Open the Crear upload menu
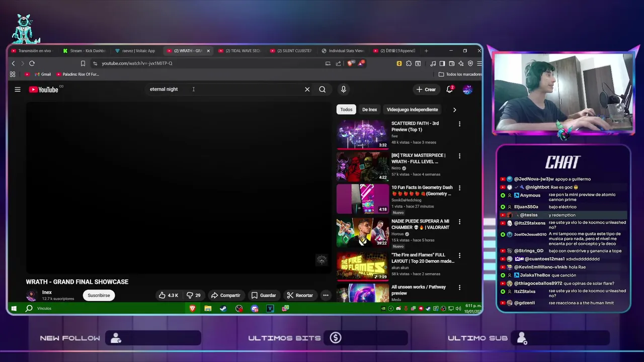Viewport: 644px width, 362px height. point(426,89)
